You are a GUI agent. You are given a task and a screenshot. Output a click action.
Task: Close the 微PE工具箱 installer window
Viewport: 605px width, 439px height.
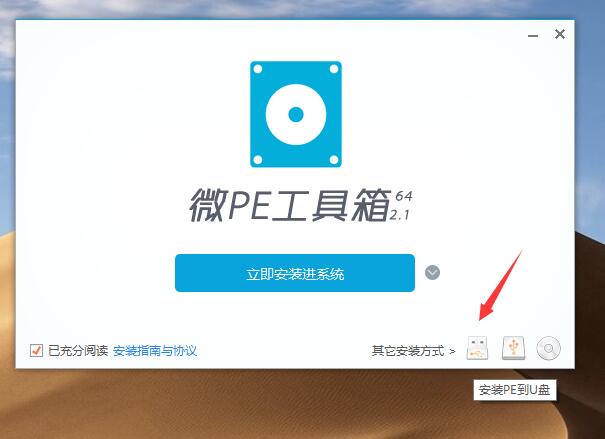[560, 34]
